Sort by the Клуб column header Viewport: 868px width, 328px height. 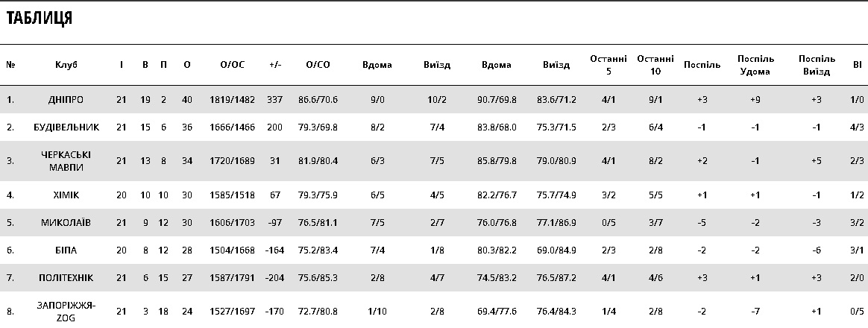click(66, 65)
